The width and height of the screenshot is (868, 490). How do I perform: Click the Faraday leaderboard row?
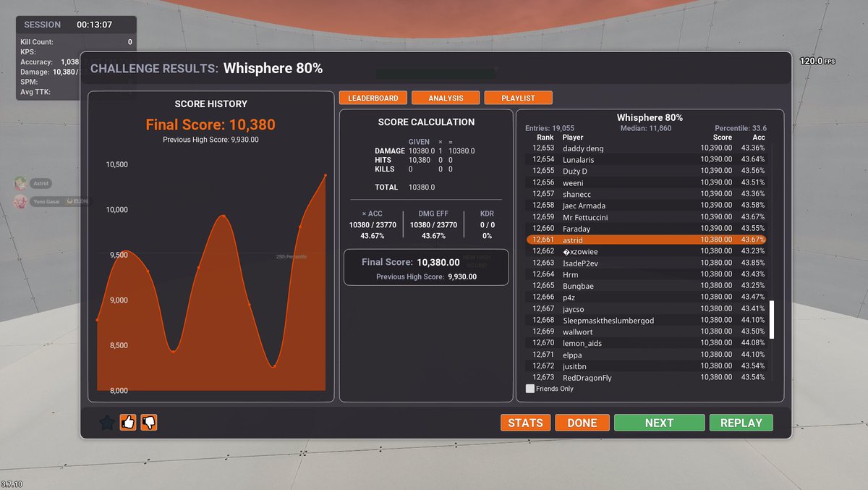[x=646, y=229]
